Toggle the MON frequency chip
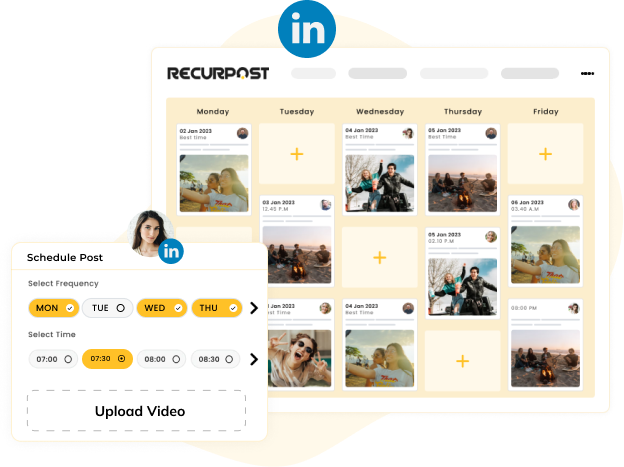Screen dimensions: 624x467 coord(54,308)
